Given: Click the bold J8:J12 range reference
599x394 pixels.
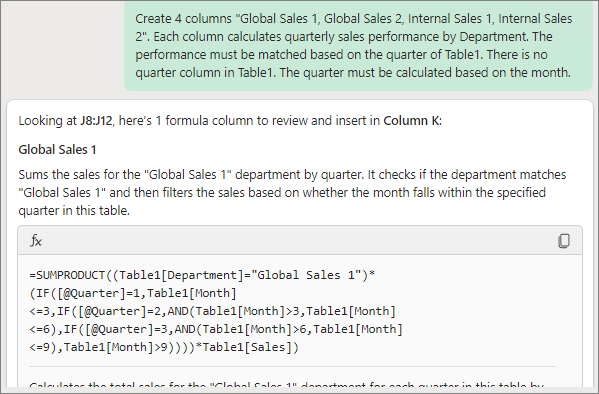Looking at the screenshot, I should [x=96, y=121].
